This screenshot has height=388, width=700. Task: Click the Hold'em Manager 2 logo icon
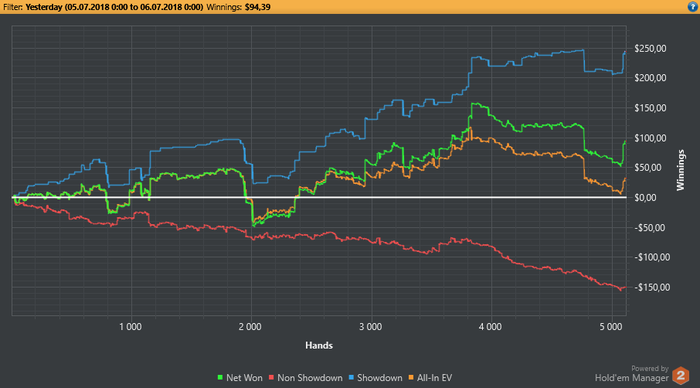click(x=681, y=375)
